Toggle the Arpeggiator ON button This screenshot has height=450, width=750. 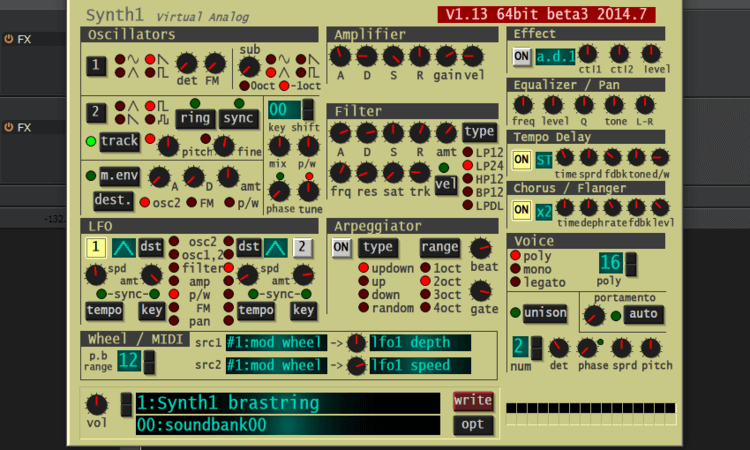[341, 247]
